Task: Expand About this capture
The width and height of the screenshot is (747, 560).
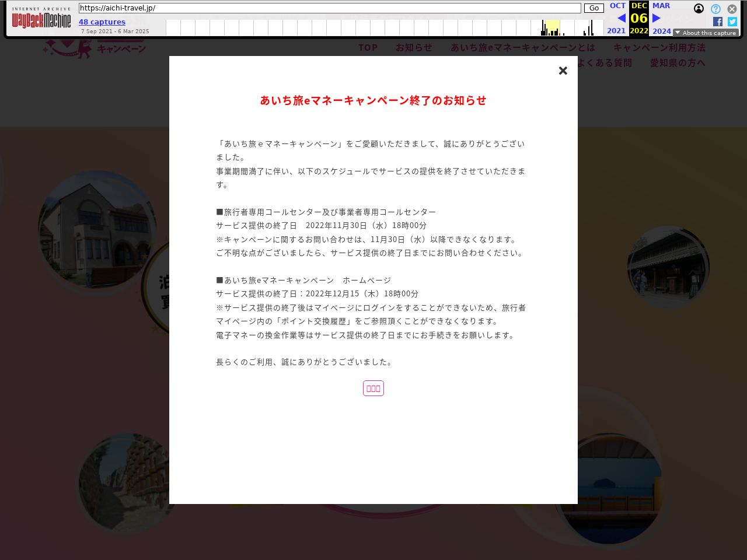Action: click(x=706, y=33)
